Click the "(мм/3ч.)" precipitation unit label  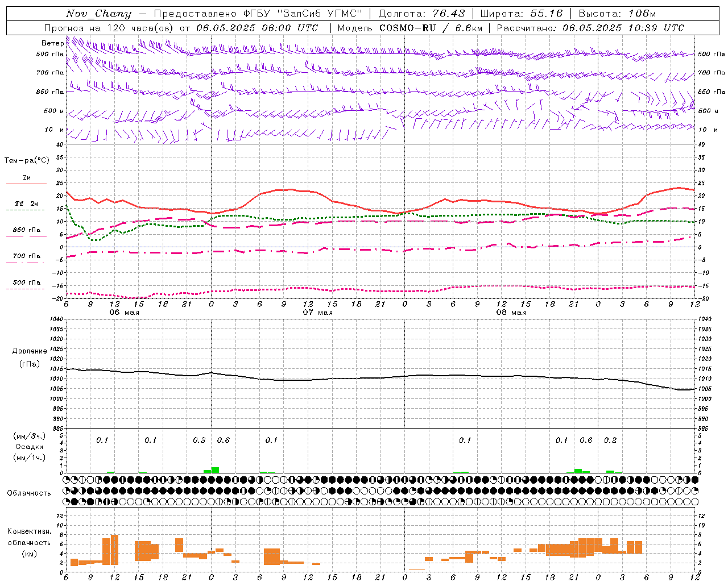click(30, 436)
